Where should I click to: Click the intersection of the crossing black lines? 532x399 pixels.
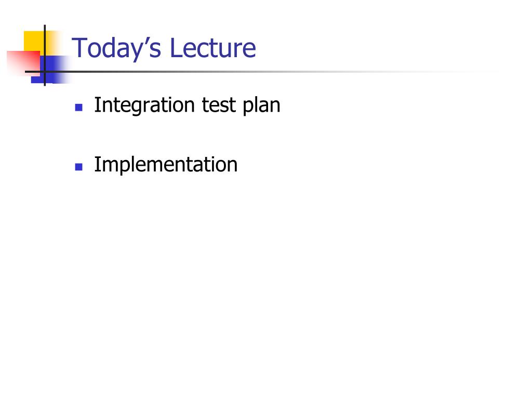click(45, 72)
